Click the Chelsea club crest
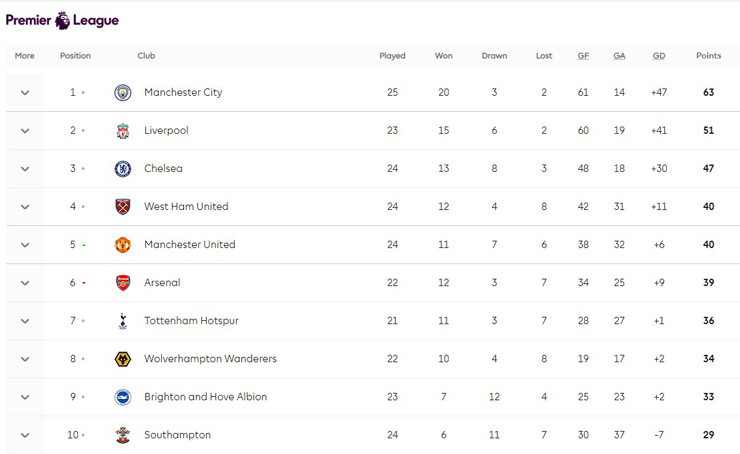Viewport: 740px width, 454px height. point(123,169)
